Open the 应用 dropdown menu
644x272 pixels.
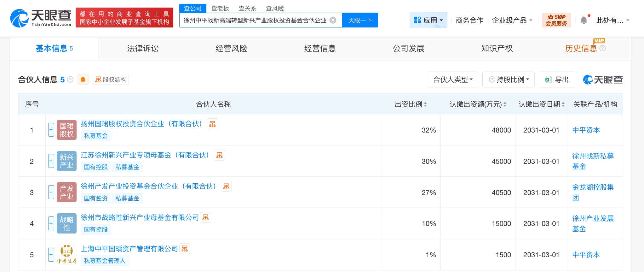click(428, 20)
